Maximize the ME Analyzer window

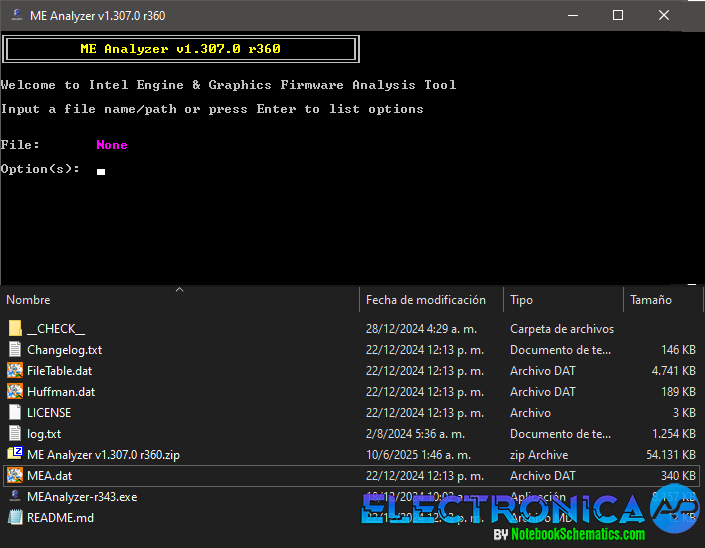(618, 15)
